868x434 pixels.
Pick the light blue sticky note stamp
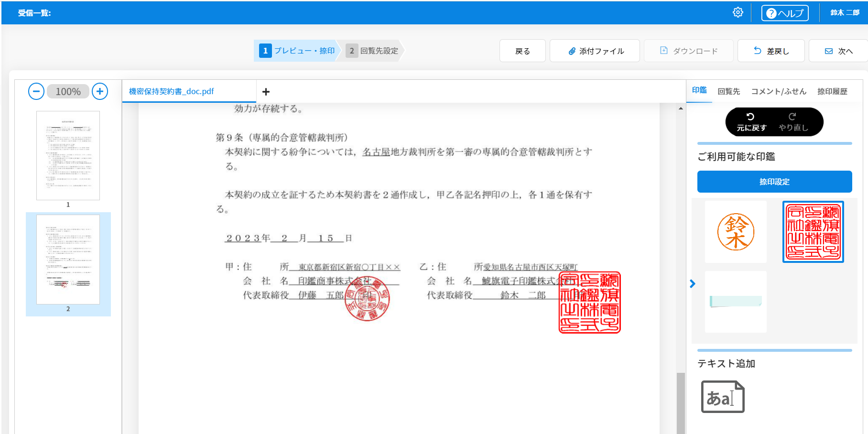pos(736,302)
